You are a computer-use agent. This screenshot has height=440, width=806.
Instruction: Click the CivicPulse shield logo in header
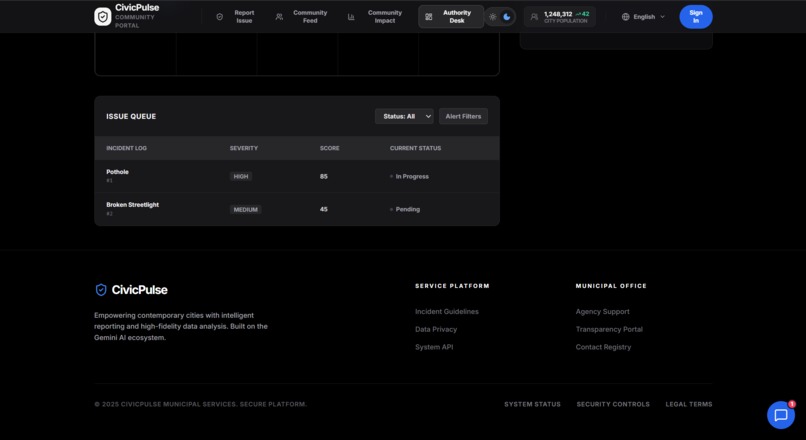coord(103,16)
